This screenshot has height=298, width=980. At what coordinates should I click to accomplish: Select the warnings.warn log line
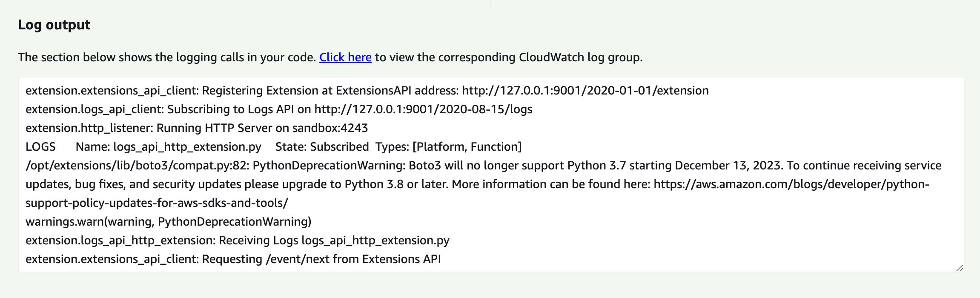click(x=169, y=222)
